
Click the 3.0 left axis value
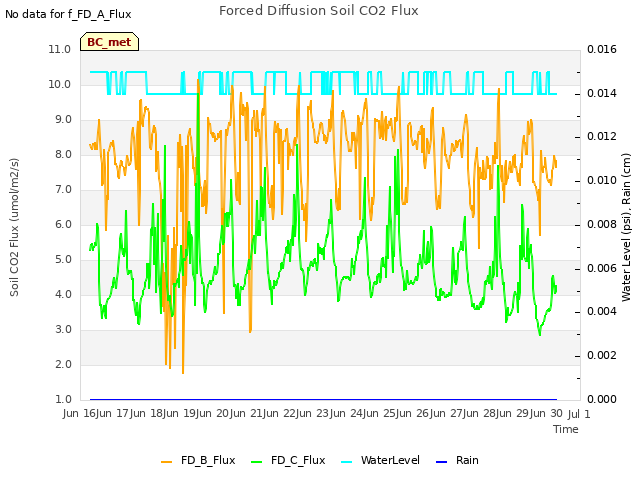[63, 329]
